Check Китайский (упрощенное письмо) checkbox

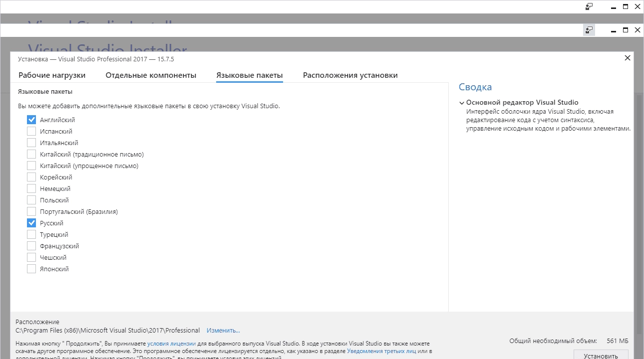point(31,166)
